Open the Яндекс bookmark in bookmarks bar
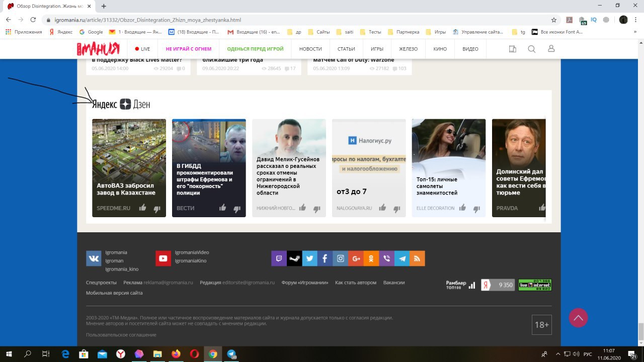Viewport: 644px width, 362px height. [61, 32]
